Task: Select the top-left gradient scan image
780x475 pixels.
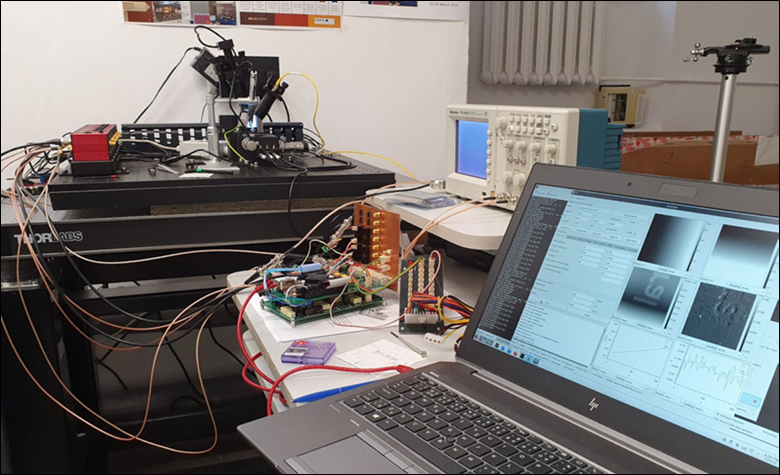Action: [667, 239]
